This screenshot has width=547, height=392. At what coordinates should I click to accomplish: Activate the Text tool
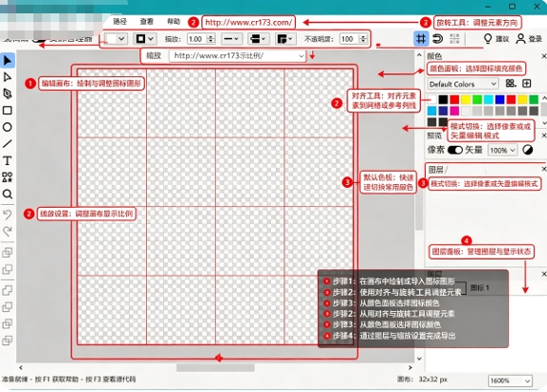(8, 160)
